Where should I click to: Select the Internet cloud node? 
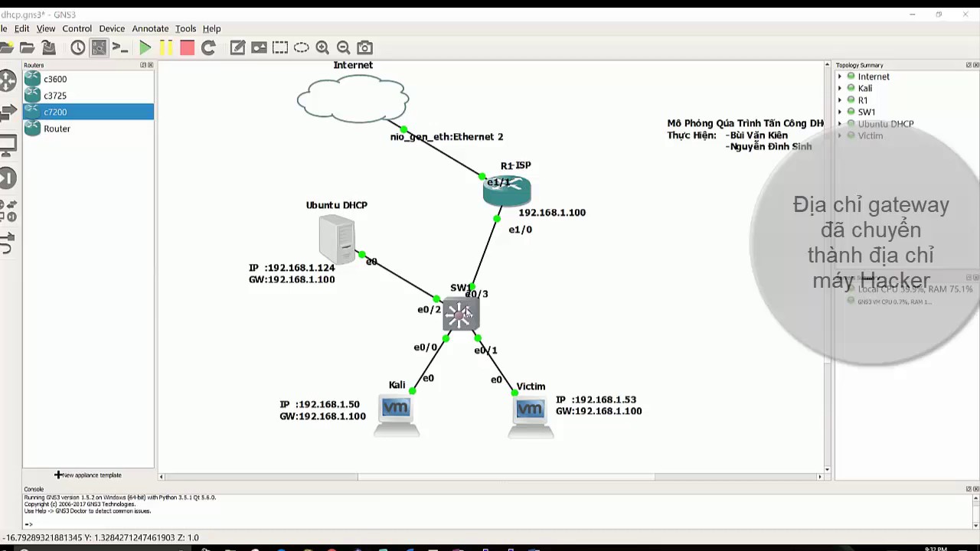(x=353, y=99)
